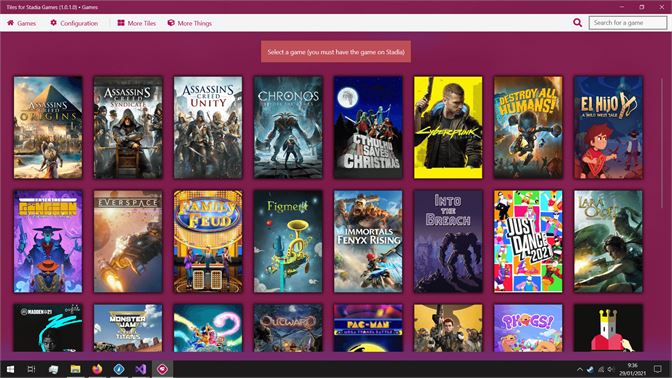
Task: Click the cube icon beside More Things
Action: click(171, 23)
